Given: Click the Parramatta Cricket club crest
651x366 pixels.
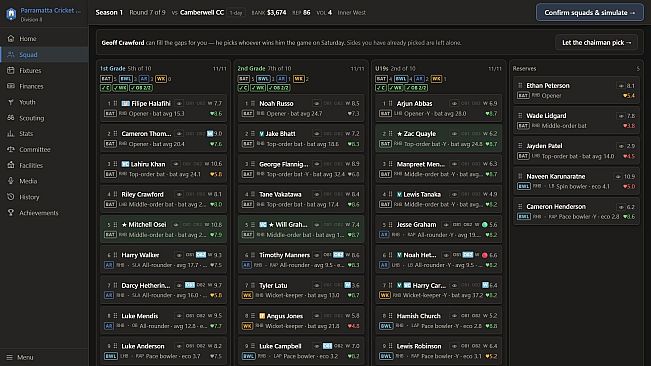Looking at the screenshot, I should pos(11,14).
